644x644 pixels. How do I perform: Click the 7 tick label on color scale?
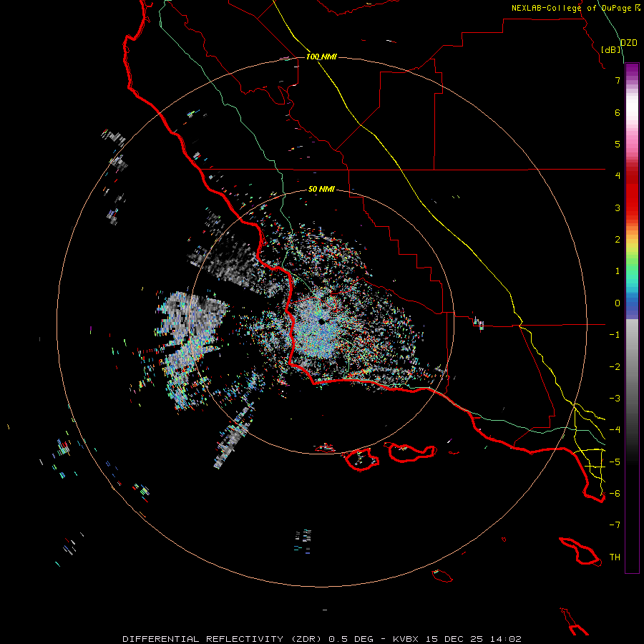(x=618, y=80)
